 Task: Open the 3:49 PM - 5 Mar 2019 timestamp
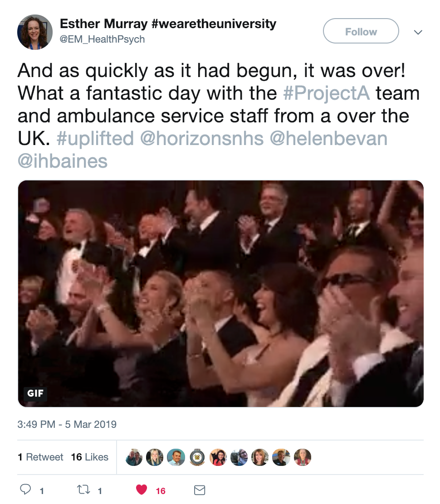coord(67,424)
